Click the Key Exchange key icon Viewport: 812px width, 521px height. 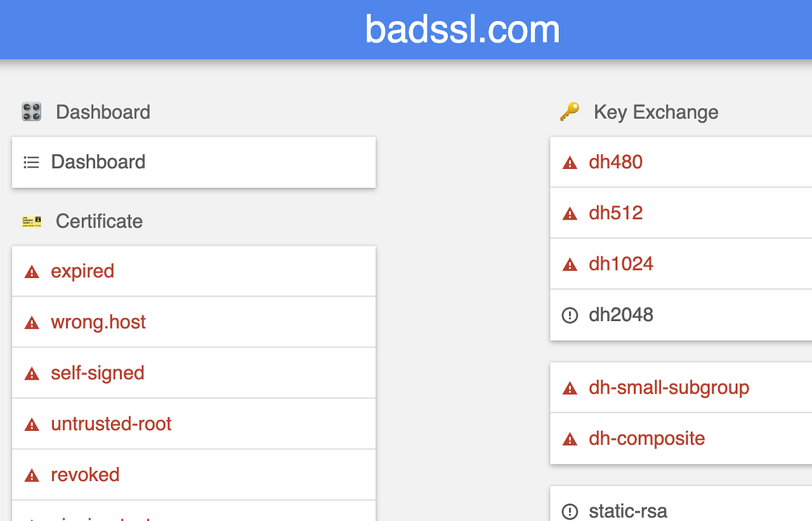[x=570, y=112]
